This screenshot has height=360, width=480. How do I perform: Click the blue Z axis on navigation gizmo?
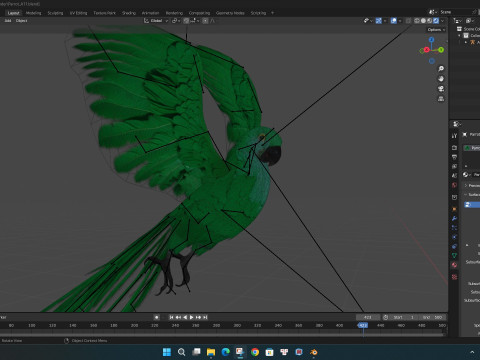[432, 40]
